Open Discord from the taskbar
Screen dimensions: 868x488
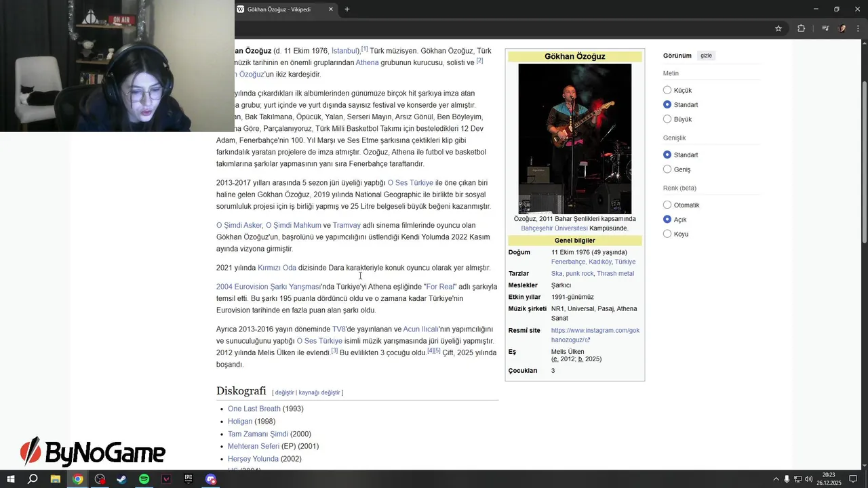(x=211, y=479)
